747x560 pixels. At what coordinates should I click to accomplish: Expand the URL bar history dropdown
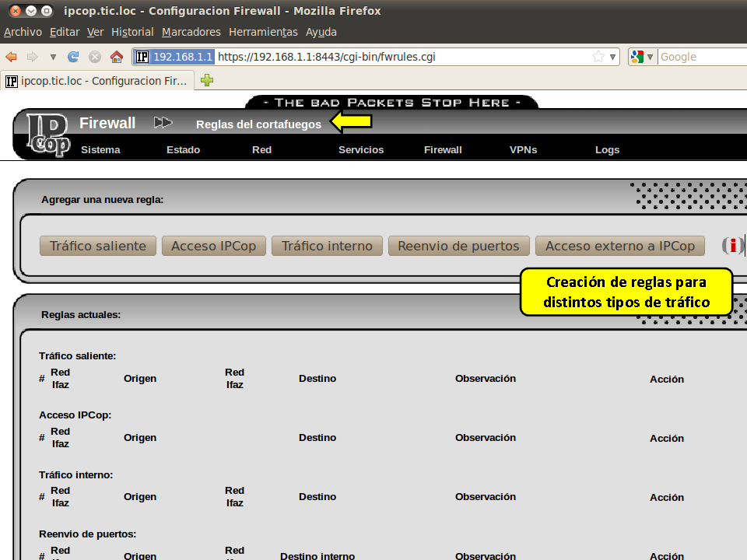point(612,57)
